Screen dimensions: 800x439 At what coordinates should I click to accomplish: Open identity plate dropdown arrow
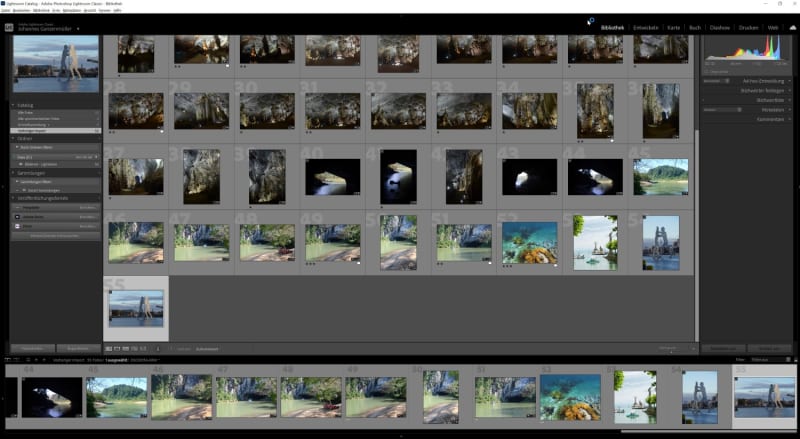pos(78,29)
